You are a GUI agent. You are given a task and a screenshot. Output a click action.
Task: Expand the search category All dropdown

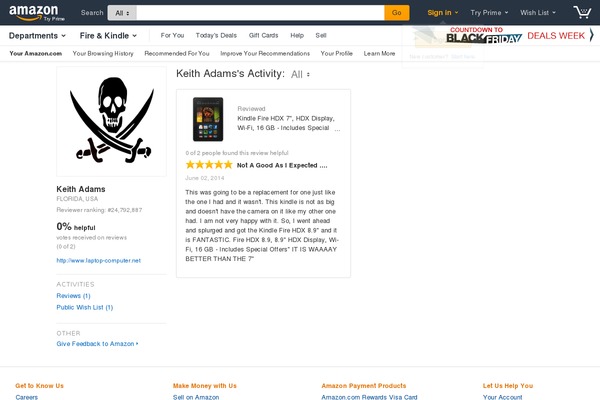click(122, 13)
